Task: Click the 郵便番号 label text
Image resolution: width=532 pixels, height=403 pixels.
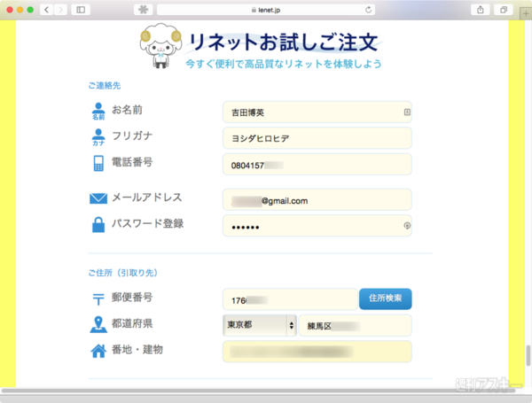Action: (x=132, y=298)
